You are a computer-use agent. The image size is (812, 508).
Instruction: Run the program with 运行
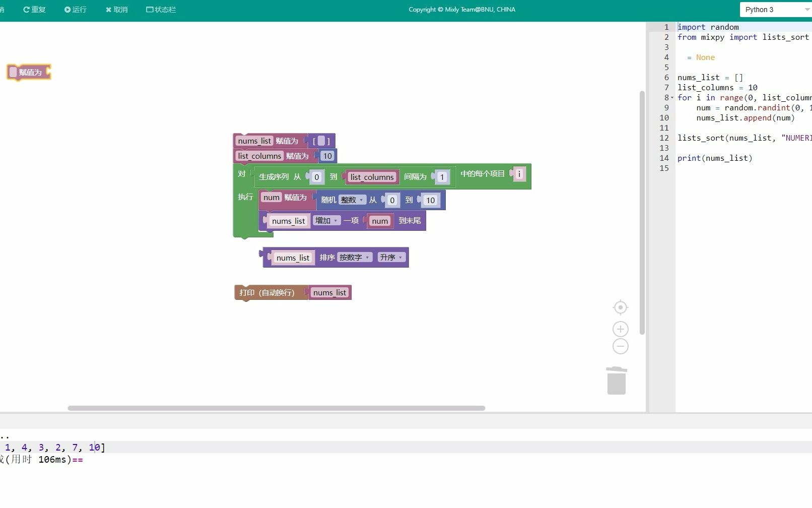[x=76, y=10]
